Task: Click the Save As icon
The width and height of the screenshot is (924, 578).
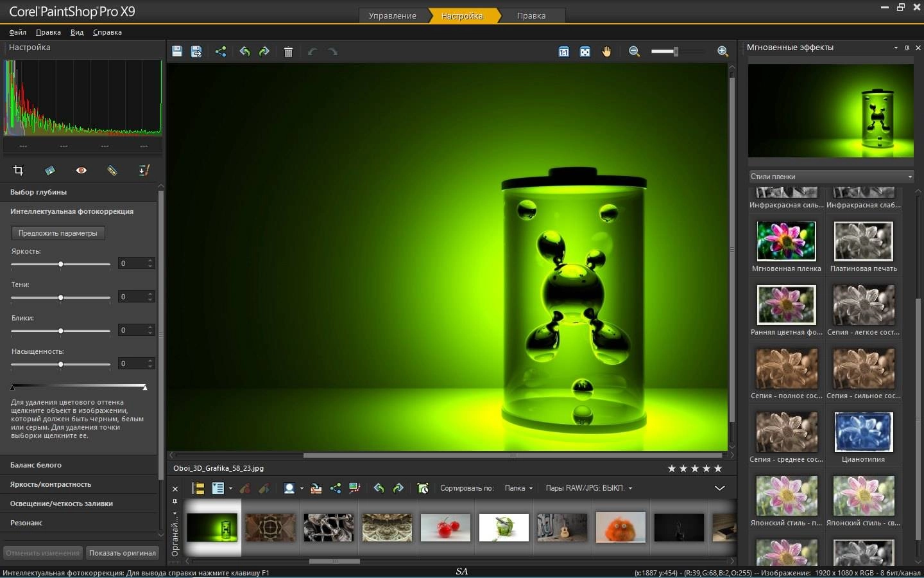Action: pyautogui.click(x=196, y=51)
